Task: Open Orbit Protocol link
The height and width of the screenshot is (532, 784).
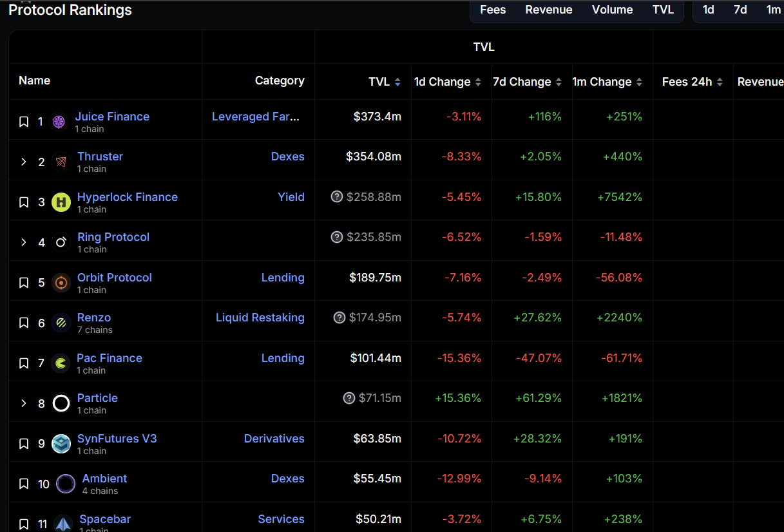Action: 115,278
